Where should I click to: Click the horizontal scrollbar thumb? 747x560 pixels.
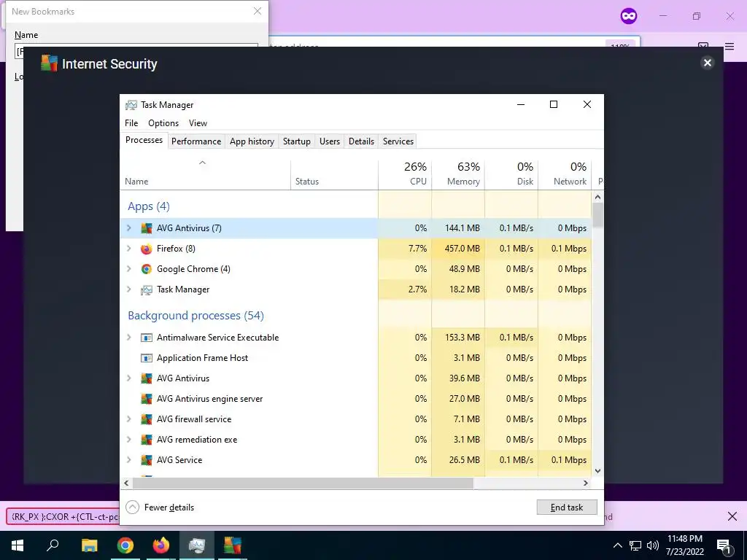pos(303,483)
